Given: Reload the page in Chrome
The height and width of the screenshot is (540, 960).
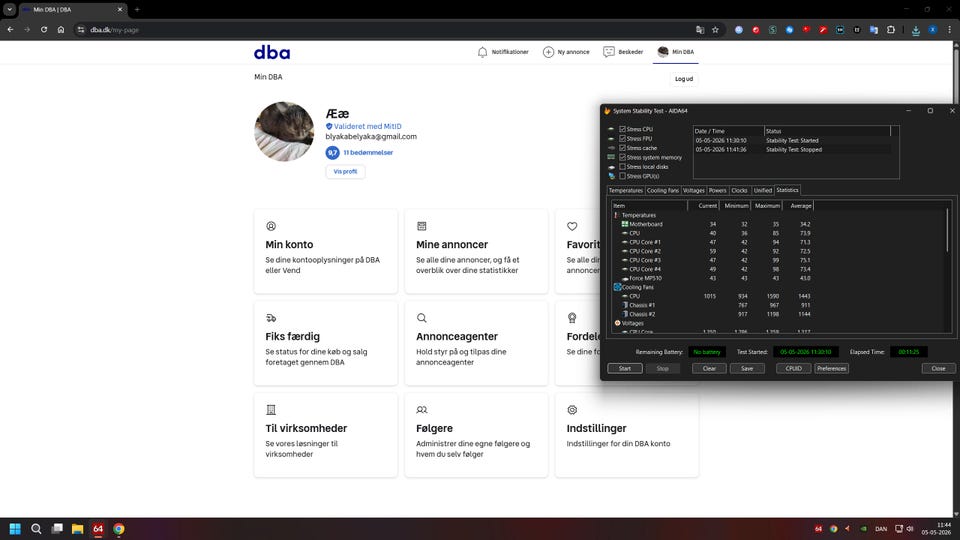Looking at the screenshot, I should [43, 29].
